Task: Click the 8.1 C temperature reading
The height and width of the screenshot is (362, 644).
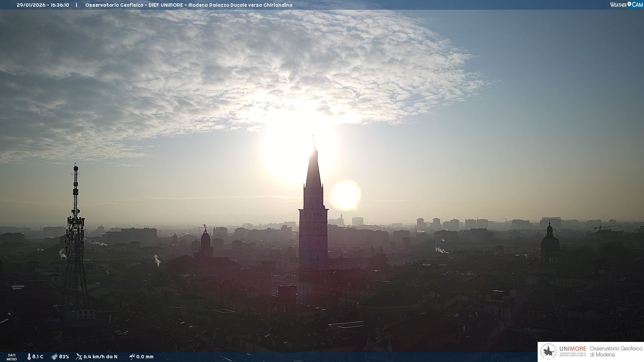Action: (x=38, y=357)
